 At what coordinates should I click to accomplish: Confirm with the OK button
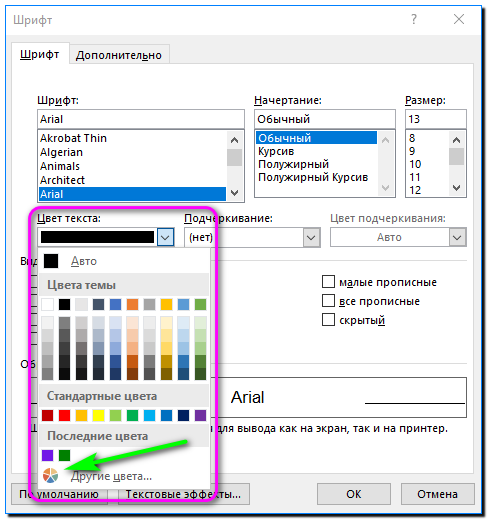(x=354, y=494)
